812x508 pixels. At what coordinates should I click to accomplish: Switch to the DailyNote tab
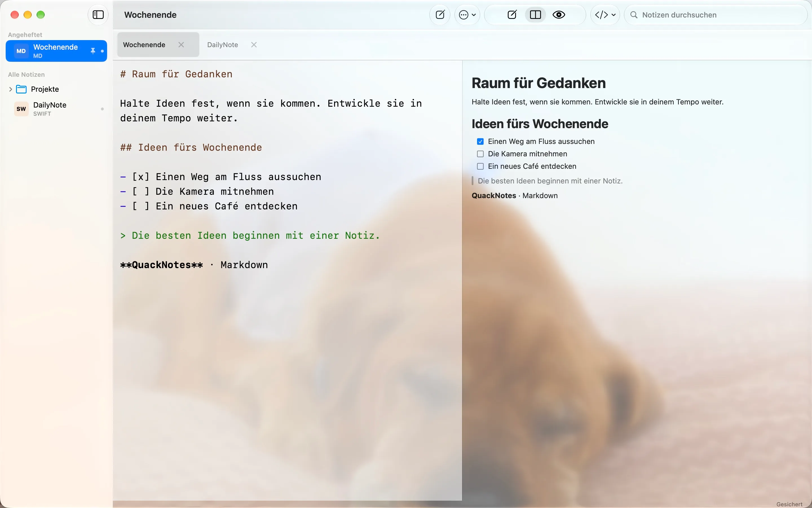tap(222, 45)
